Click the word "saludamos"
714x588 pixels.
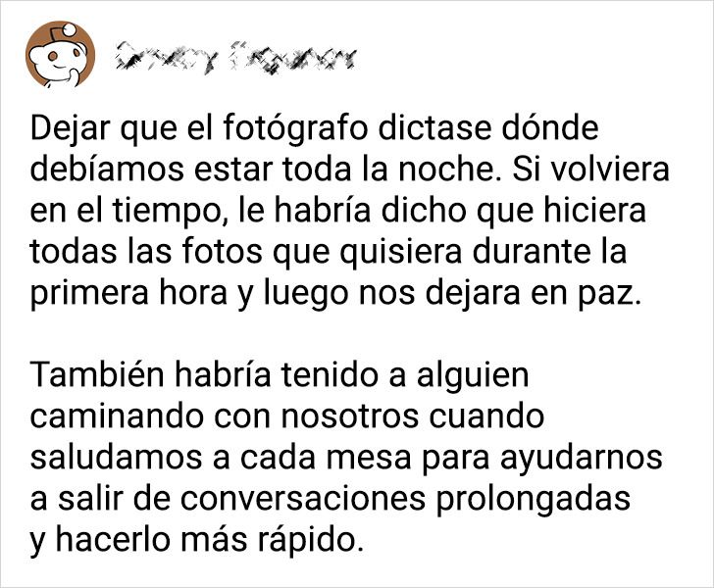(116, 458)
